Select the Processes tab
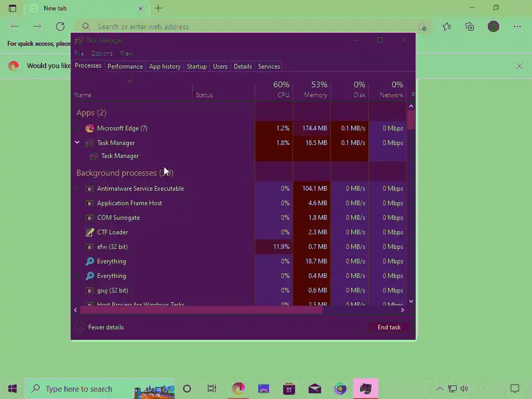Screen dimensions: 532x399 click(x=88, y=65)
